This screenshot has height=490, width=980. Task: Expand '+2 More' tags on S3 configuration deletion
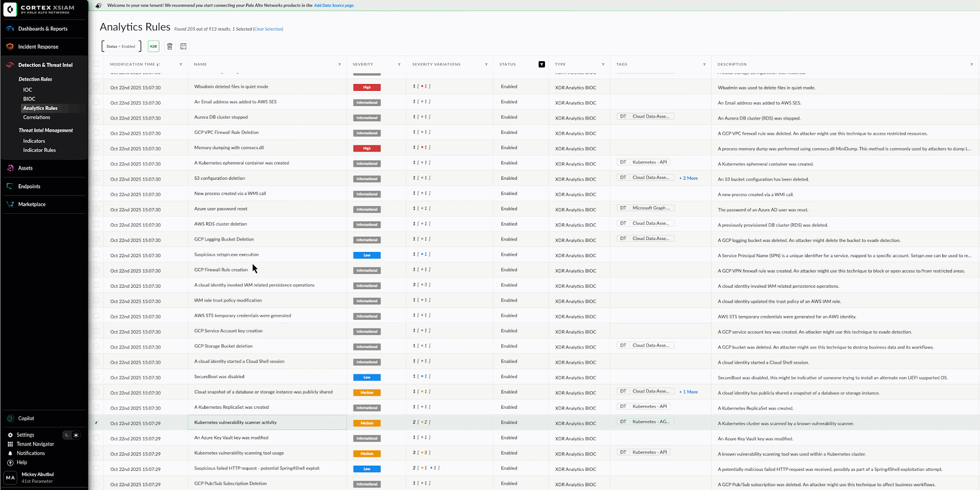coord(688,178)
